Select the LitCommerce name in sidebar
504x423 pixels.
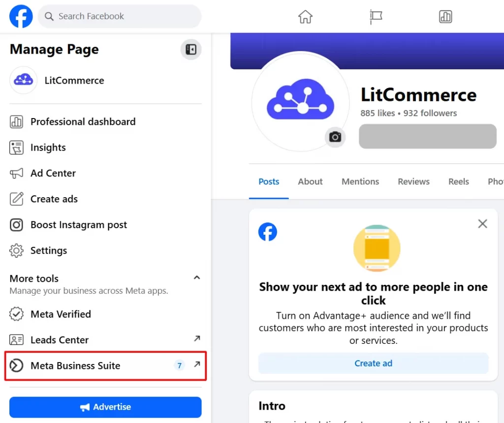point(74,80)
